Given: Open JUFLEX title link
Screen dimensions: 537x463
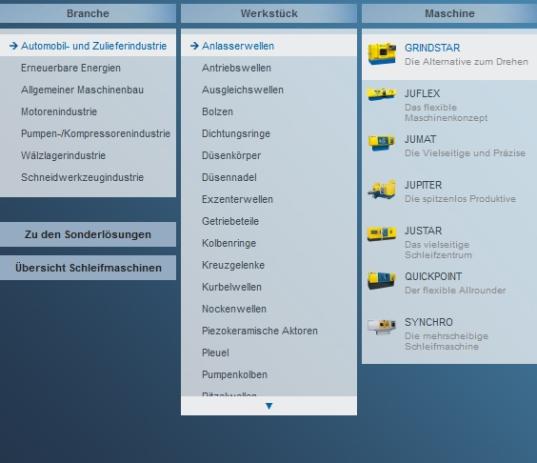Looking at the screenshot, I should pos(422,93).
